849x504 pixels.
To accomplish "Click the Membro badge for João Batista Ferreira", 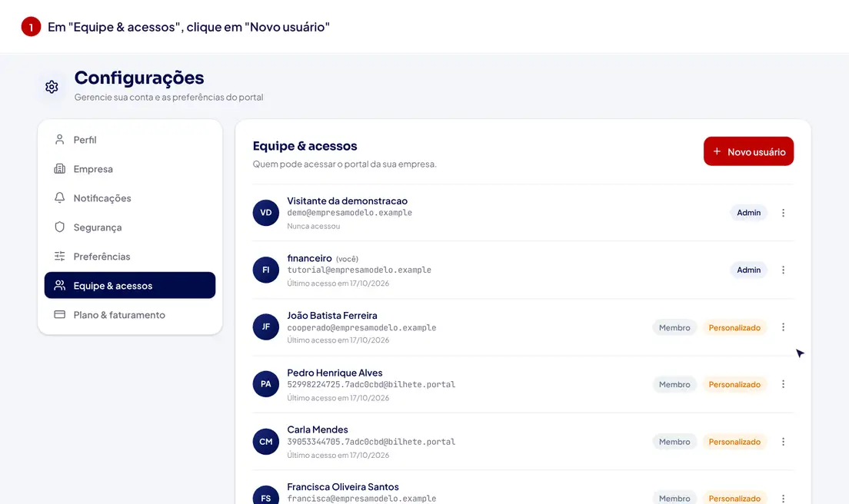I will [x=674, y=328].
